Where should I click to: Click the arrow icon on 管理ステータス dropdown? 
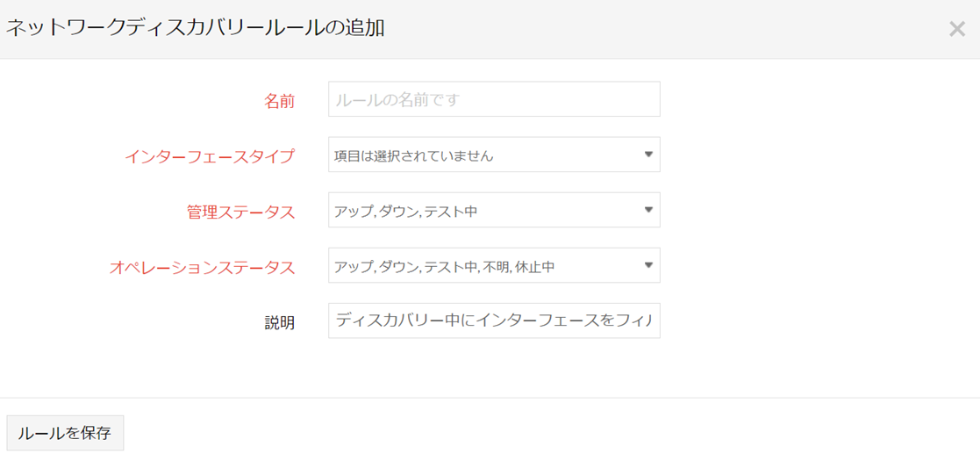pos(648,210)
